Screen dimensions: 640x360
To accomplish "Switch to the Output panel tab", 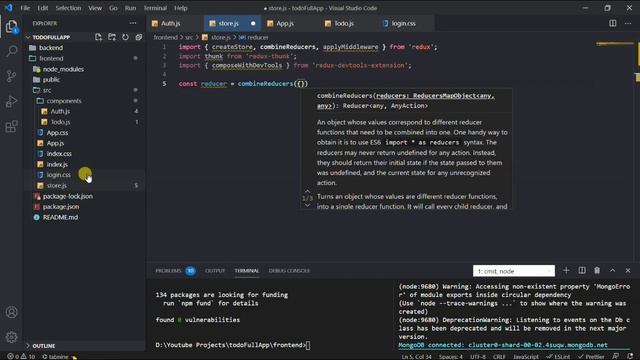I will coord(215,271).
